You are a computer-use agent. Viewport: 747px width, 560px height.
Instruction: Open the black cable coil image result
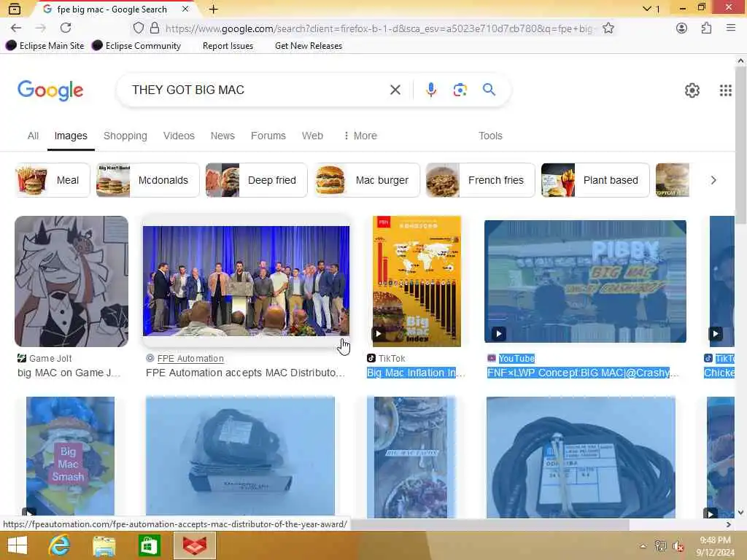point(581,457)
